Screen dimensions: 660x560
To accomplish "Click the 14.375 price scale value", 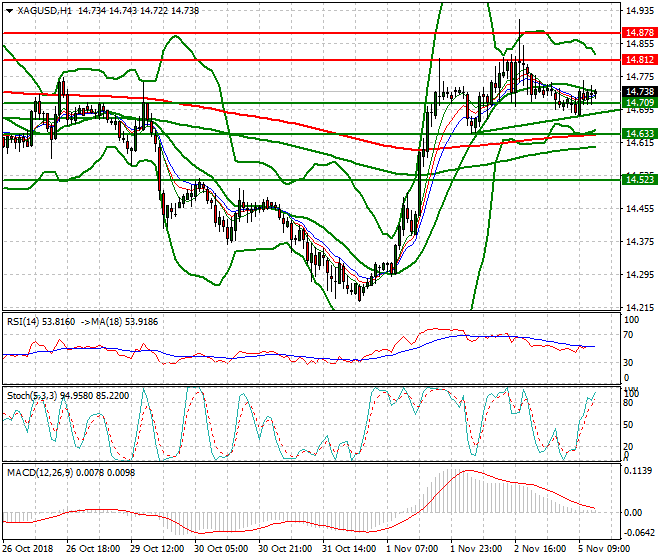I will [640, 242].
